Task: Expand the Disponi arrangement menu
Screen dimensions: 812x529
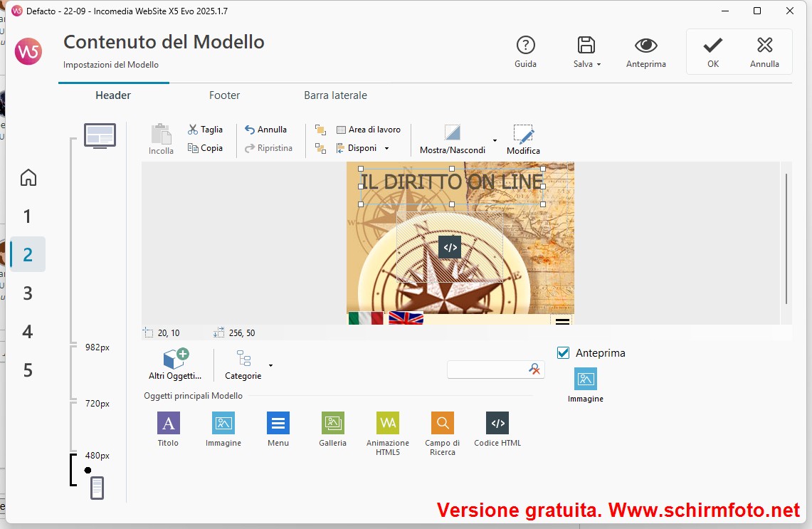Action: [x=363, y=148]
